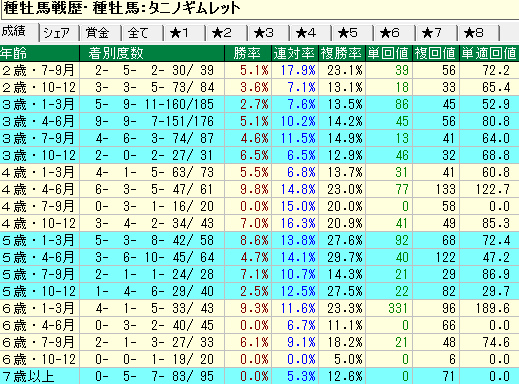Viewport: 519px width, 384px height.
Task: Click the 単回値 column header
Action: pyautogui.click(x=389, y=53)
